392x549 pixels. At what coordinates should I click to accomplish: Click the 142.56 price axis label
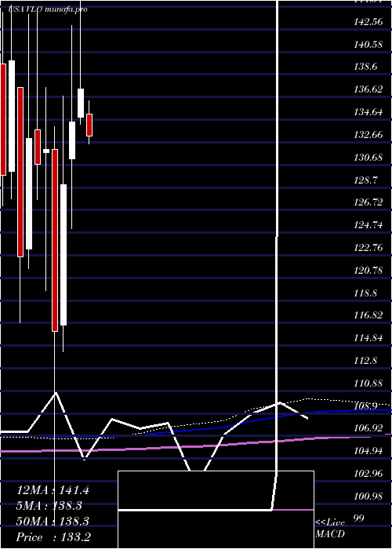(368, 22)
